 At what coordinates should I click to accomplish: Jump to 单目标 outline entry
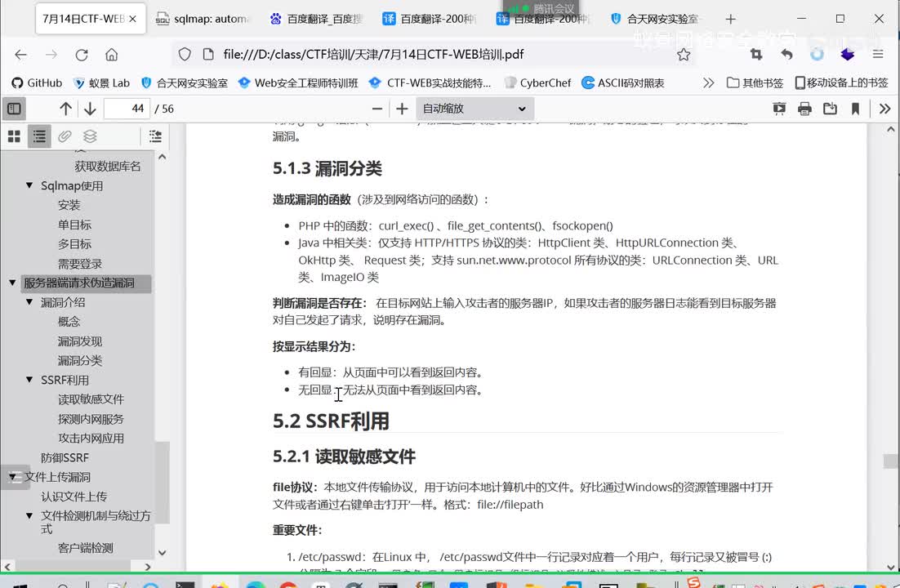[74, 225]
